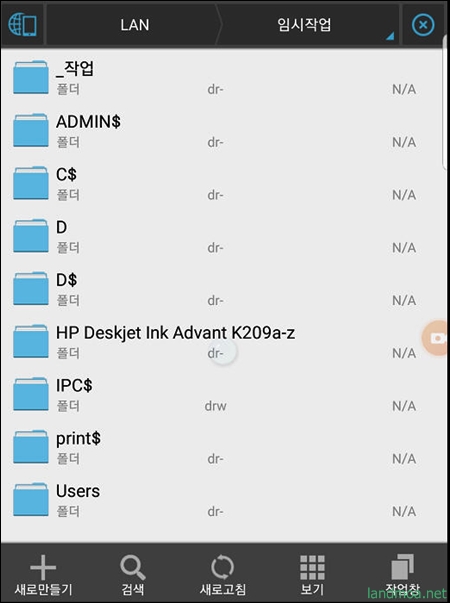Expand the 임시작업 path dropdown triangle
Screen dimensions: 450x603
pyautogui.click(x=390, y=36)
